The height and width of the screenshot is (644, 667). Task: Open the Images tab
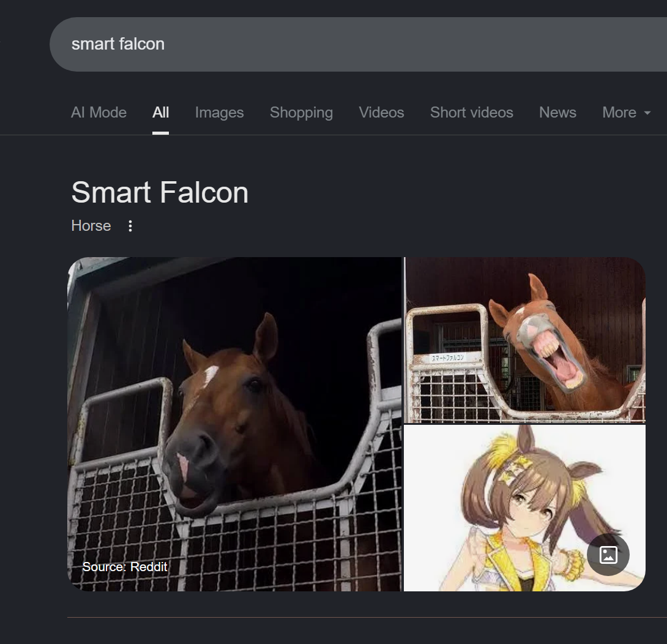(x=220, y=113)
